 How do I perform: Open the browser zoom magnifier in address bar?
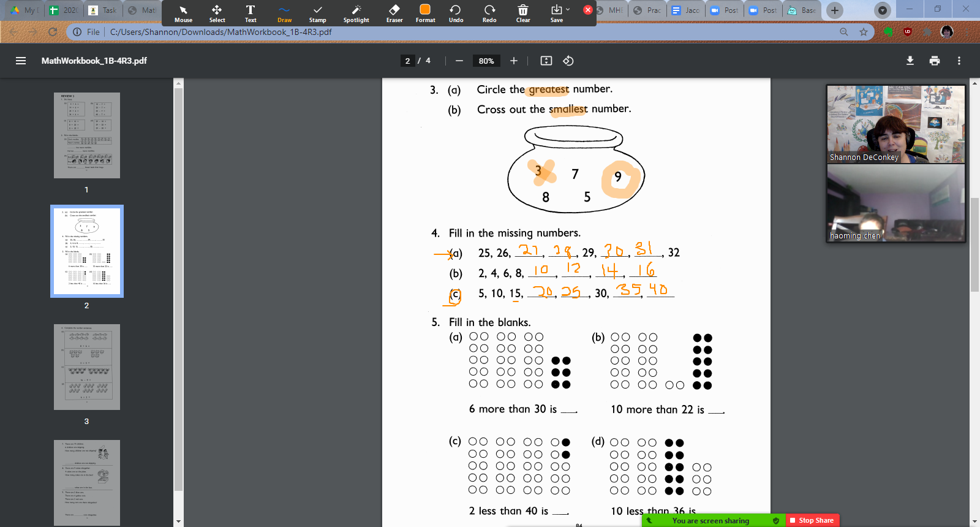pyautogui.click(x=844, y=32)
